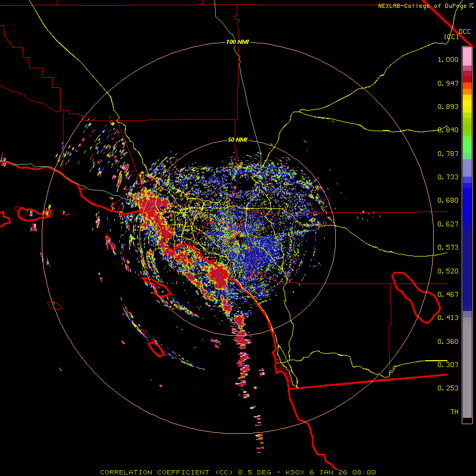476x476 pixels.
Task: Click the 0.947 scale value
Action: (448, 83)
